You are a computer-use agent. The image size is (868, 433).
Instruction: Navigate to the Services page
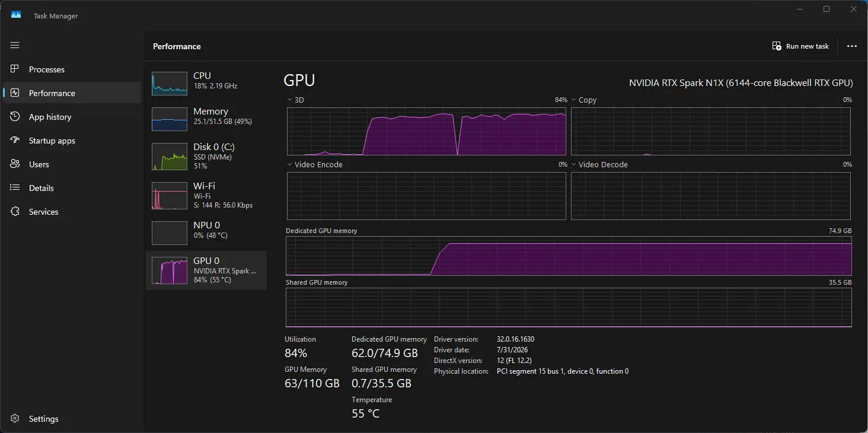click(44, 212)
